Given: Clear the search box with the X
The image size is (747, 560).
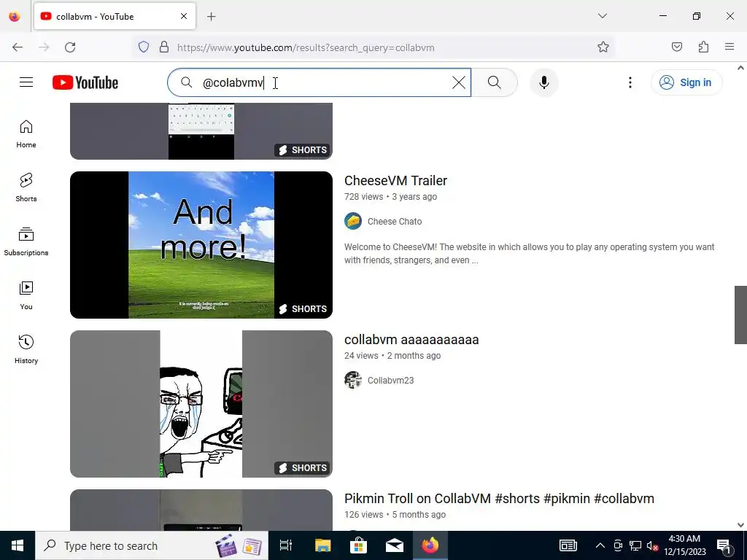Looking at the screenshot, I should (x=458, y=82).
